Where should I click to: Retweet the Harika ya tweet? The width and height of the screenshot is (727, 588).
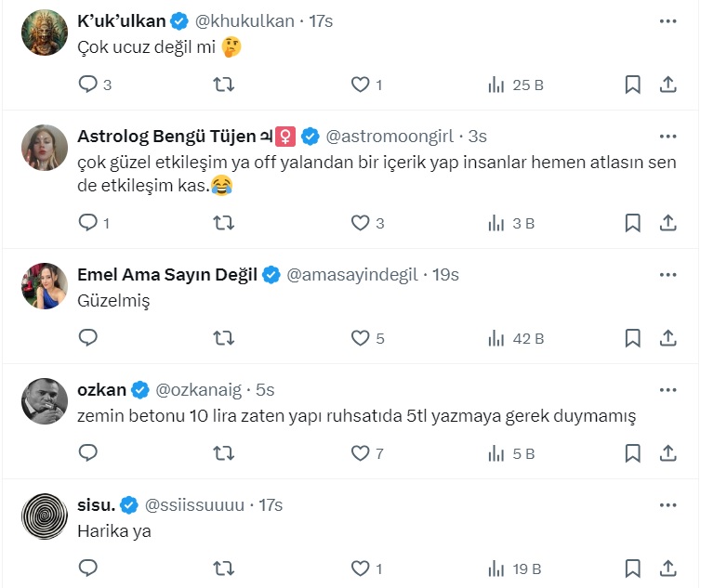(x=224, y=568)
